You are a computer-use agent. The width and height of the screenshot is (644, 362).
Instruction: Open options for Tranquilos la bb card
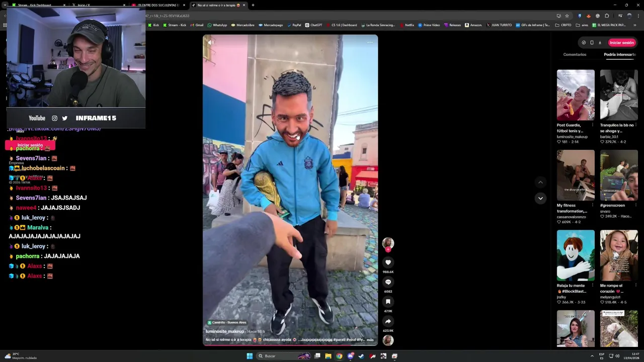[x=635, y=125]
